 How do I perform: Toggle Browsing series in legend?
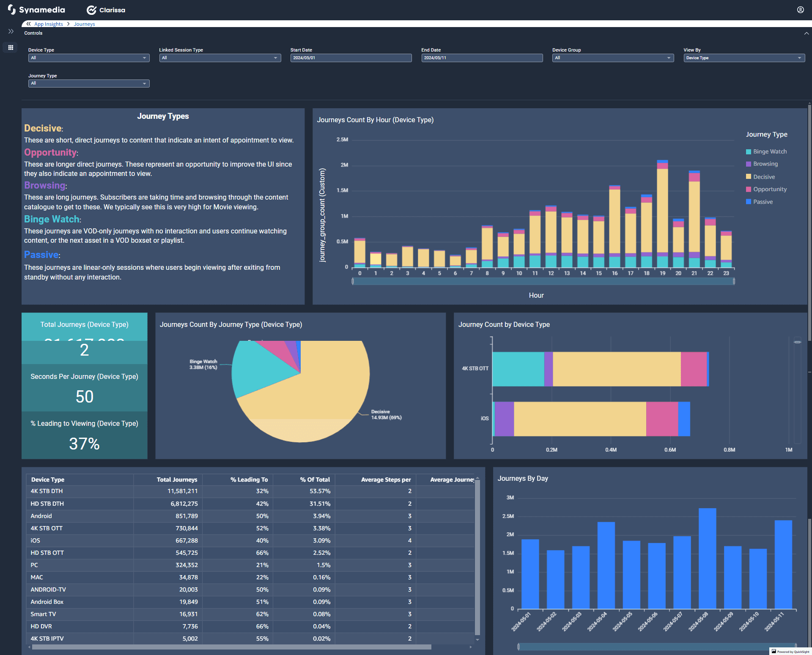click(765, 164)
